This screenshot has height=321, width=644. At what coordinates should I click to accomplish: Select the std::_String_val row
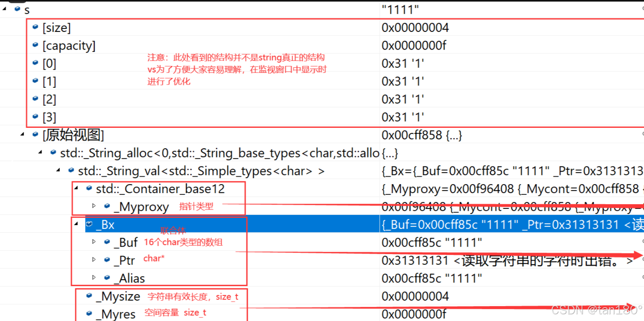[201, 171]
